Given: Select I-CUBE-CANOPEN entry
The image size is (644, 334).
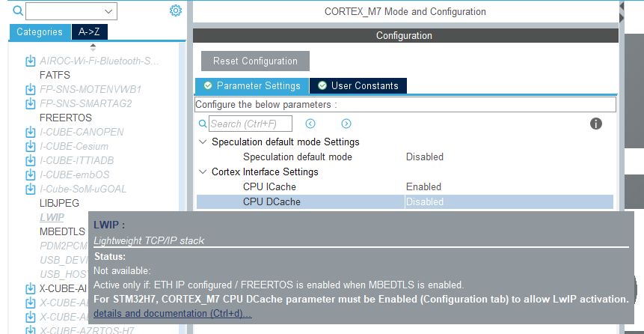Looking at the screenshot, I should point(82,132).
